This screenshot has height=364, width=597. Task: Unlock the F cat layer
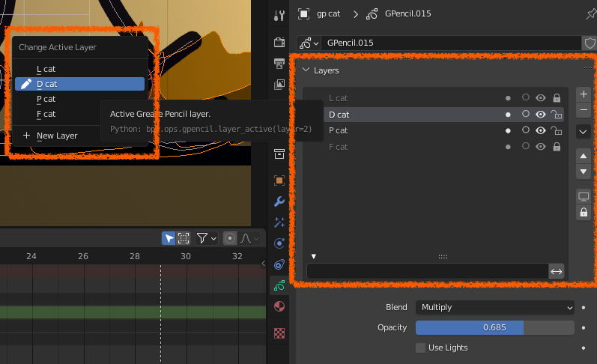[557, 147]
